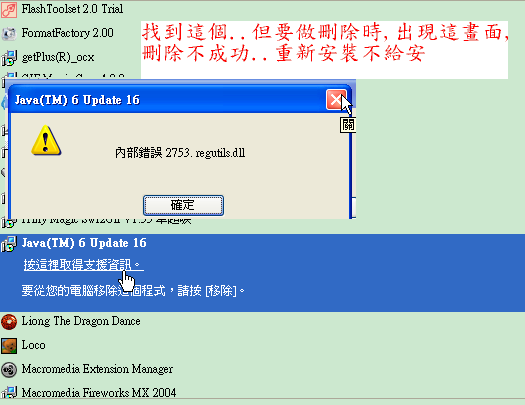Click the FlashToolset 2.0 Trial icon

pyautogui.click(x=9, y=9)
